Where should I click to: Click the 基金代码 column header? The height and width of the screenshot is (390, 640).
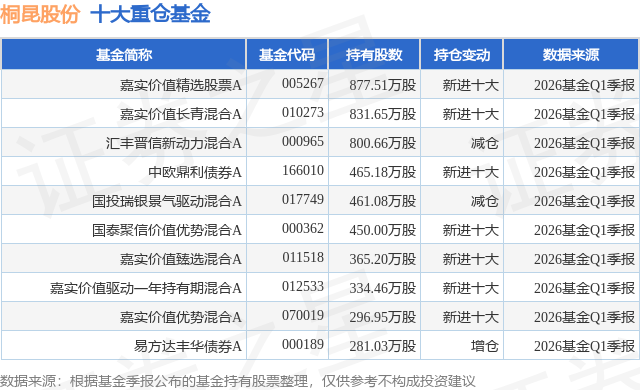point(287,54)
